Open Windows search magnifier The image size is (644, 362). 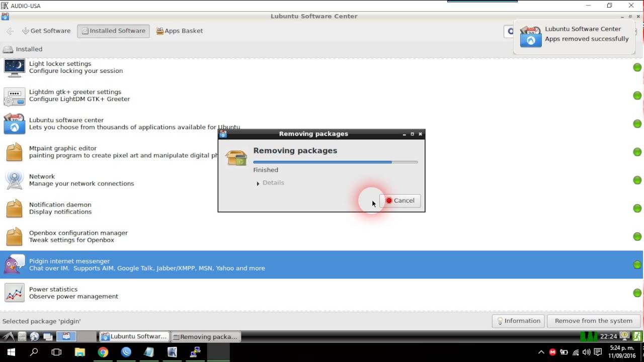coord(34,352)
